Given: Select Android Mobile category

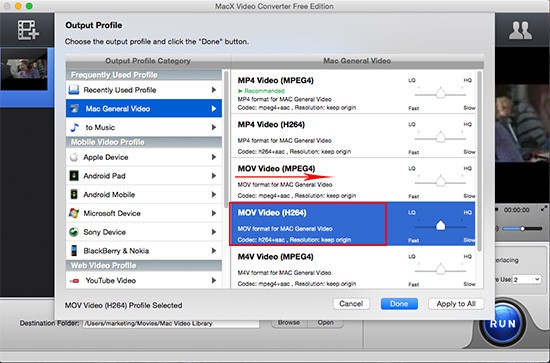Looking at the screenshot, I should click(144, 194).
